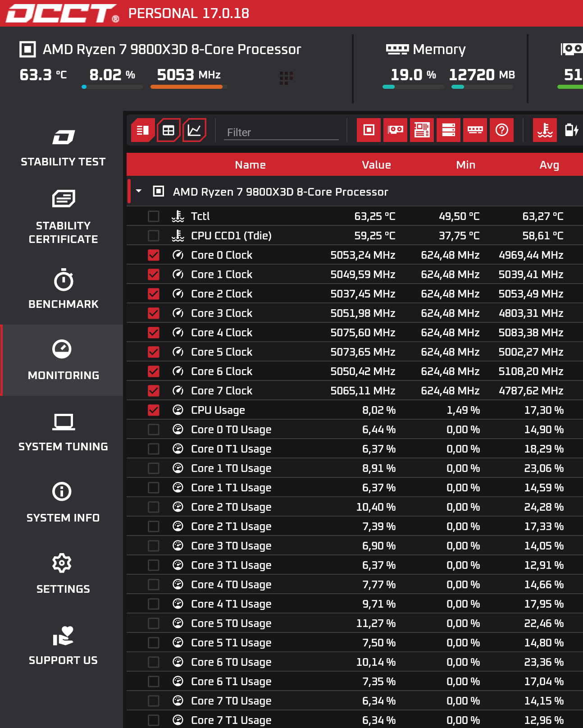
Task: Click the Memory header label
Action: [x=439, y=49]
